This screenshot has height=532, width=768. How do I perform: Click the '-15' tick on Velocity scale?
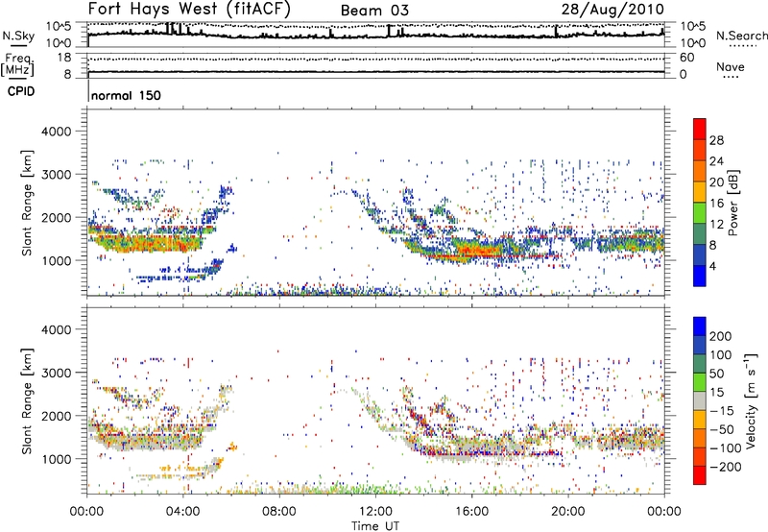(x=722, y=410)
